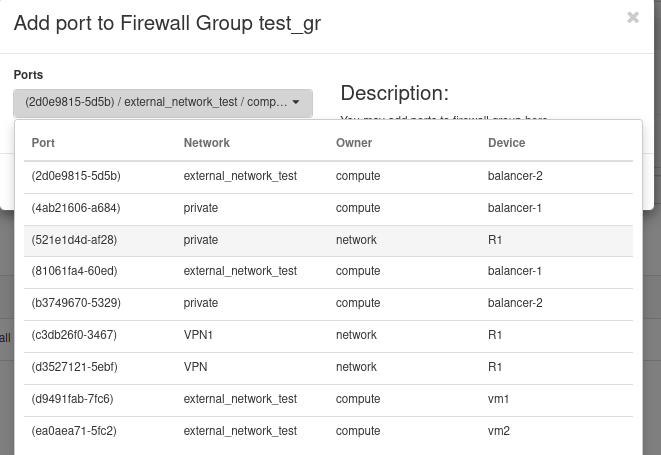Screen dimensions: 661x455
Task: Click the Description heading text
Action: point(394,93)
